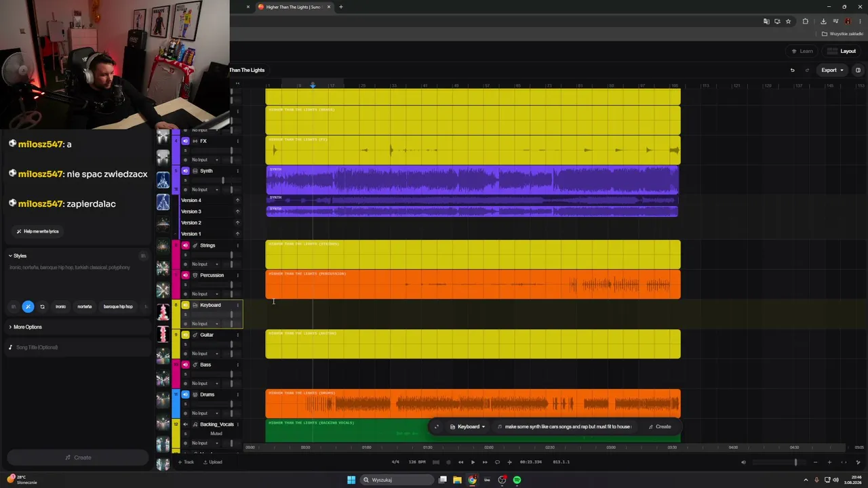Promote Version 3 with its arrow icon

pyautogui.click(x=237, y=211)
